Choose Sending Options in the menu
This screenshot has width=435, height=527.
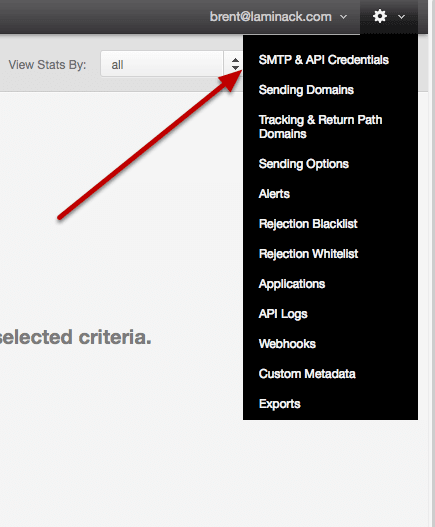304,164
